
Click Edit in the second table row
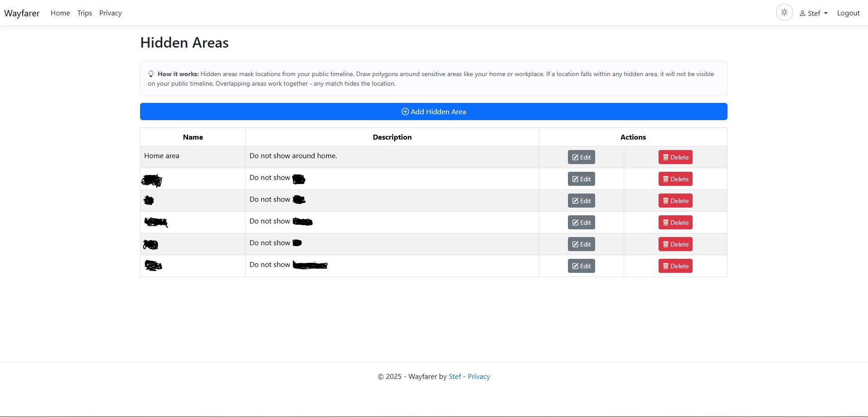point(582,179)
